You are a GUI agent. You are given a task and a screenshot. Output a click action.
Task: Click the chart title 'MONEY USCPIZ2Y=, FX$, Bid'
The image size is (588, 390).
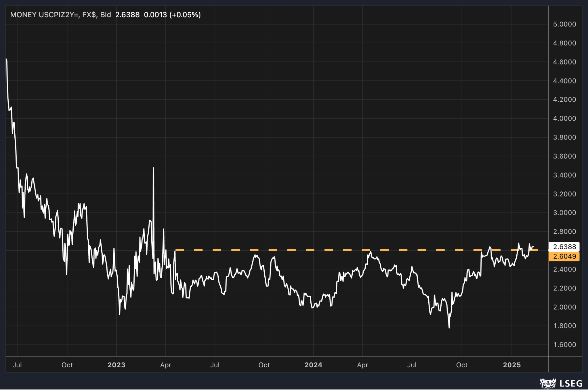[61, 15]
